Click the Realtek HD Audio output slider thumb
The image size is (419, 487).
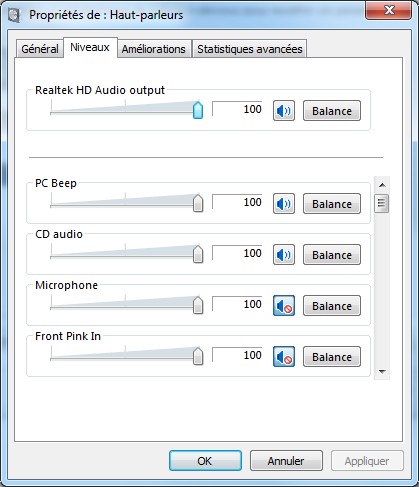198,110
